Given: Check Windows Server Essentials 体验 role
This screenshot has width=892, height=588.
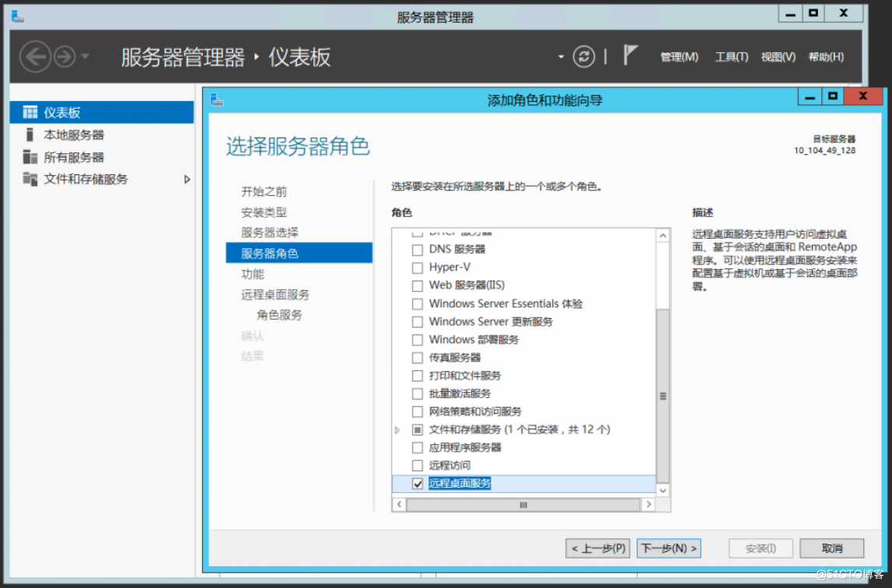Looking at the screenshot, I should (418, 304).
